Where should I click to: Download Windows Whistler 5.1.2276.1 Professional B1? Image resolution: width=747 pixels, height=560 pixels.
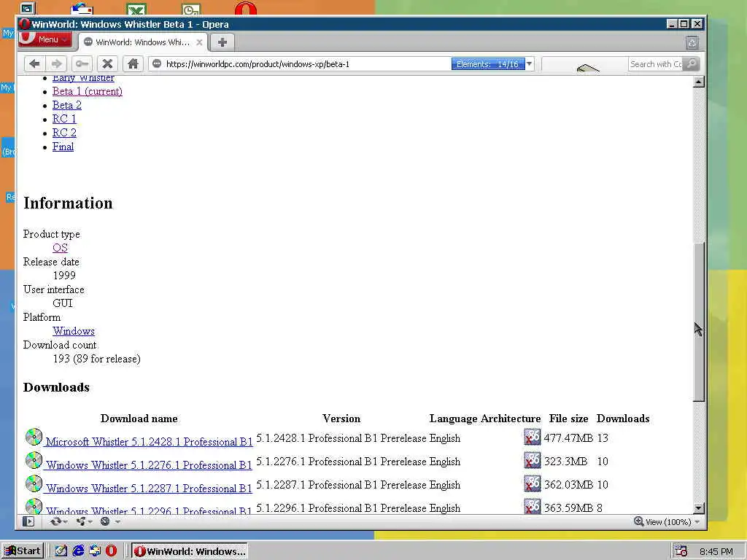click(149, 465)
